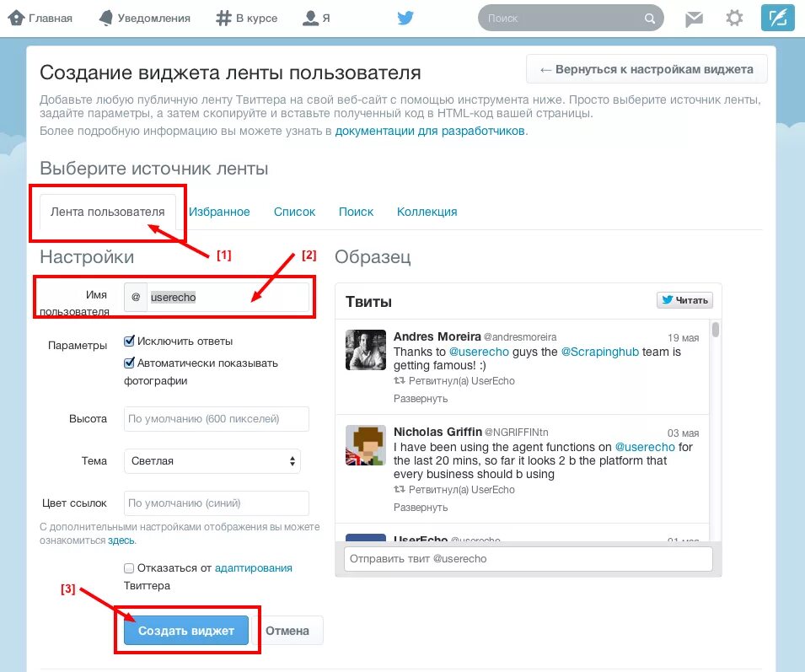Click the Отмена button
Image resolution: width=805 pixels, height=672 pixels.
click(x=287, y=631)
